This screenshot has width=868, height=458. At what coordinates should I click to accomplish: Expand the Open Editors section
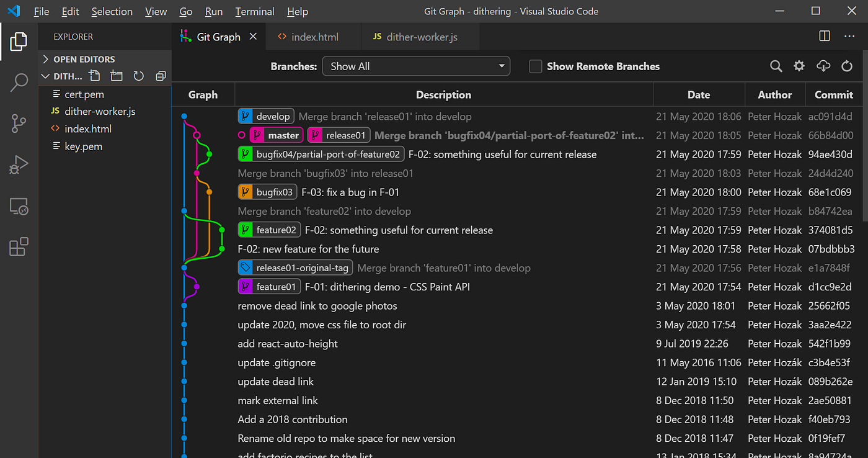104,59
